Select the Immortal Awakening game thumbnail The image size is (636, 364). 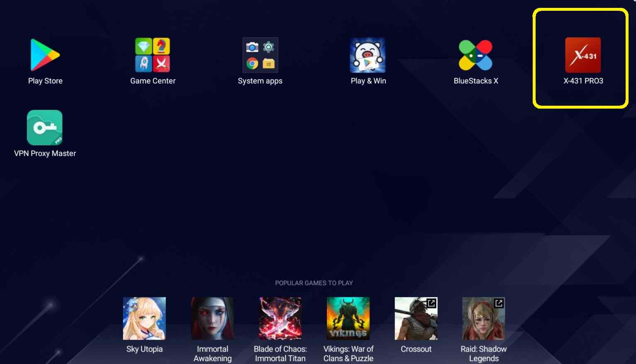(x=212, y=318)
